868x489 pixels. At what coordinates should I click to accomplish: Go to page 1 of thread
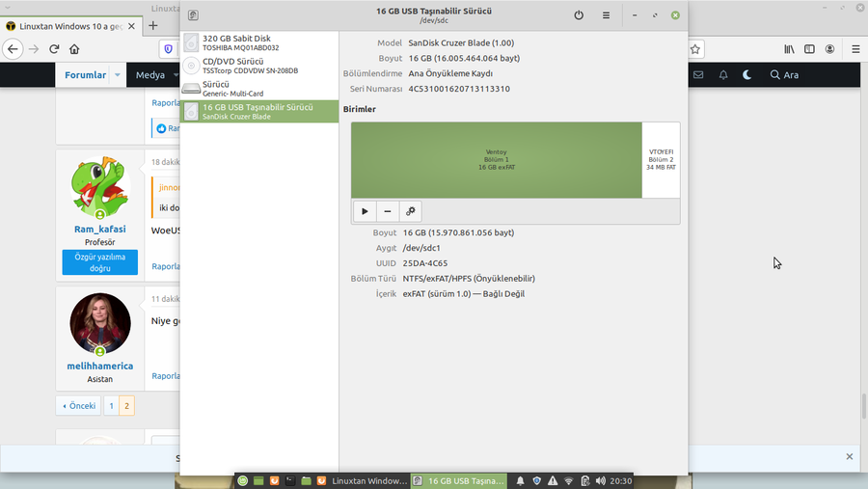coord(111,405)
